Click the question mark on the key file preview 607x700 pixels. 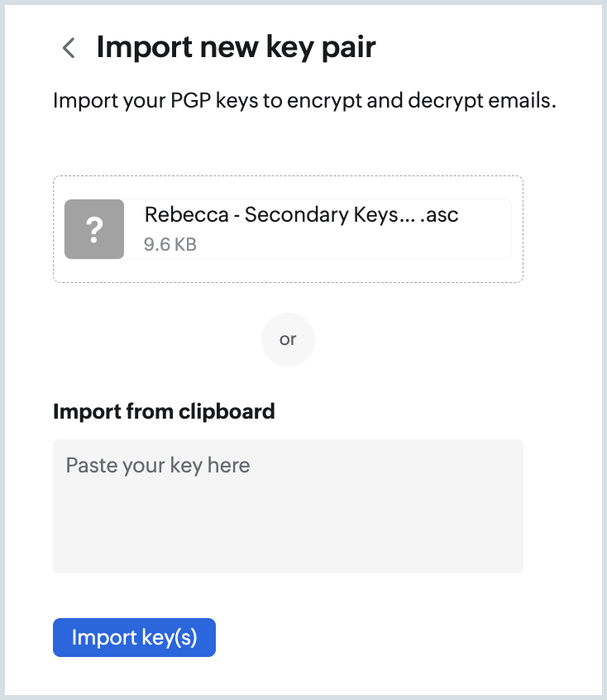93,229
